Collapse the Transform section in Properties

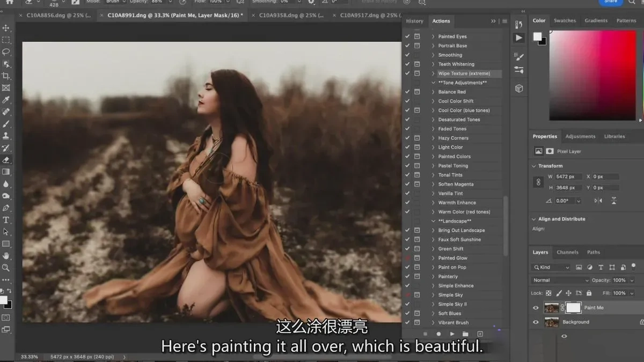534,166
